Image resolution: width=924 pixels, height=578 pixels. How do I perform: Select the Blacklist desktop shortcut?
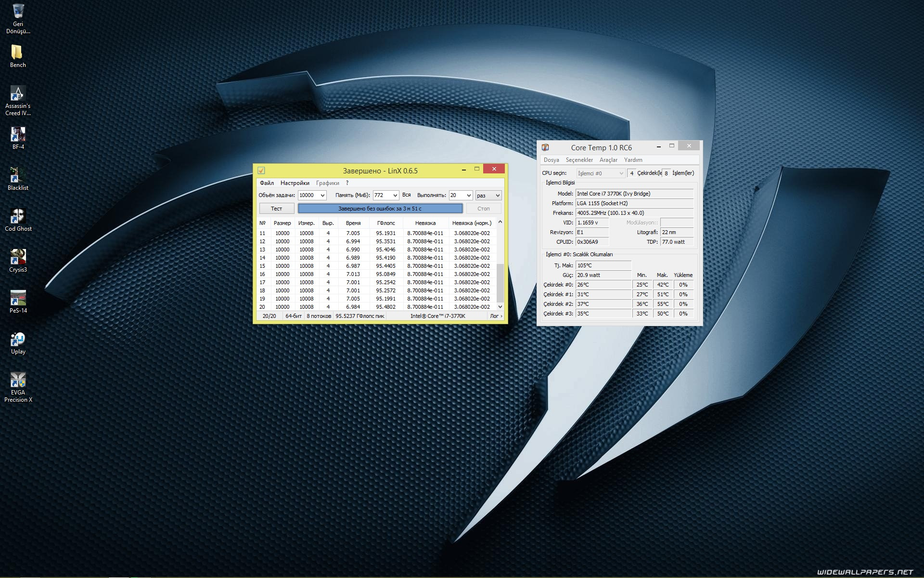click(x=18, y=179)
